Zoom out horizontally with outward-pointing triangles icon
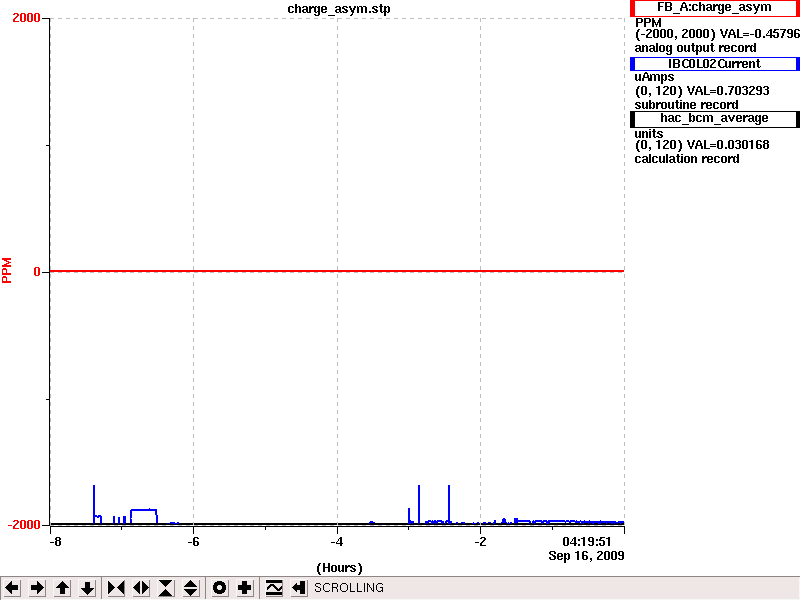This screenshot has height=600, width=800. click(x=141, y=588)
